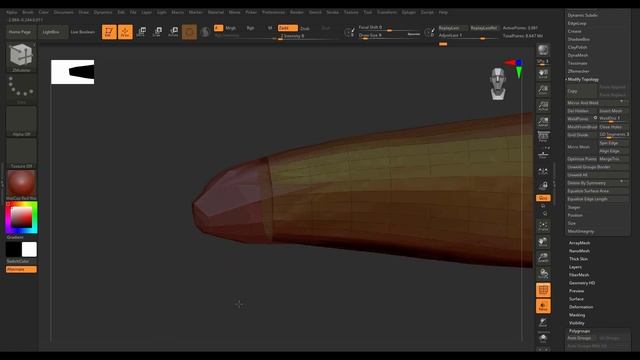Toggle Local symmetry icon
This screenshot has height=360, width=640.
tap(543, 171)
